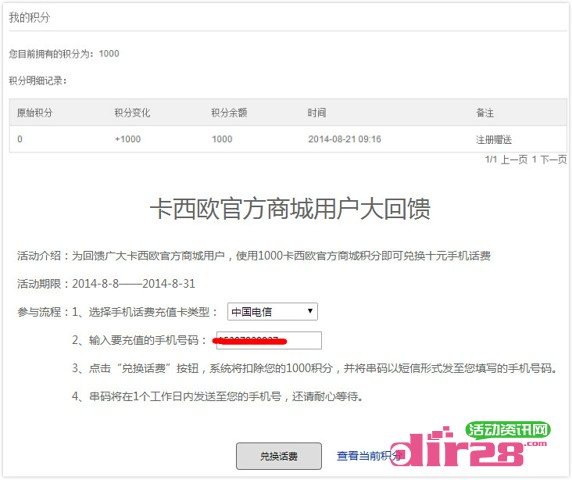
Task: Select the original points cell 0
Action: point(20,139)
